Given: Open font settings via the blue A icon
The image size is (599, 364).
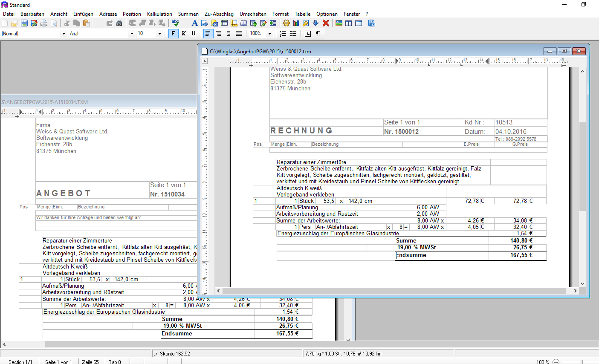Looking at the screenshot, I should click(194, 23).
